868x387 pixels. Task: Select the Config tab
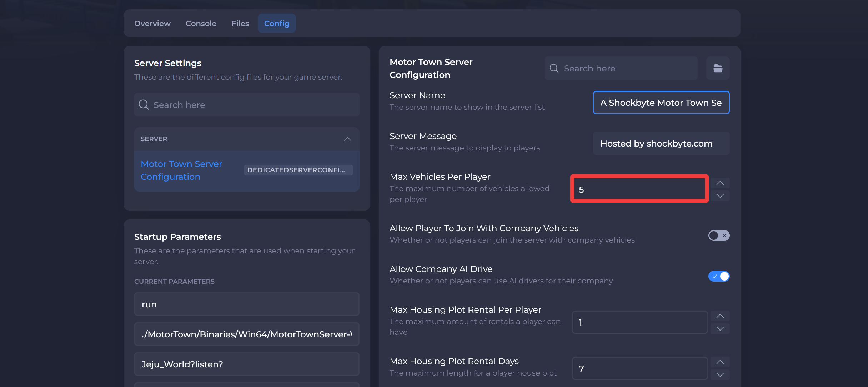277,23
